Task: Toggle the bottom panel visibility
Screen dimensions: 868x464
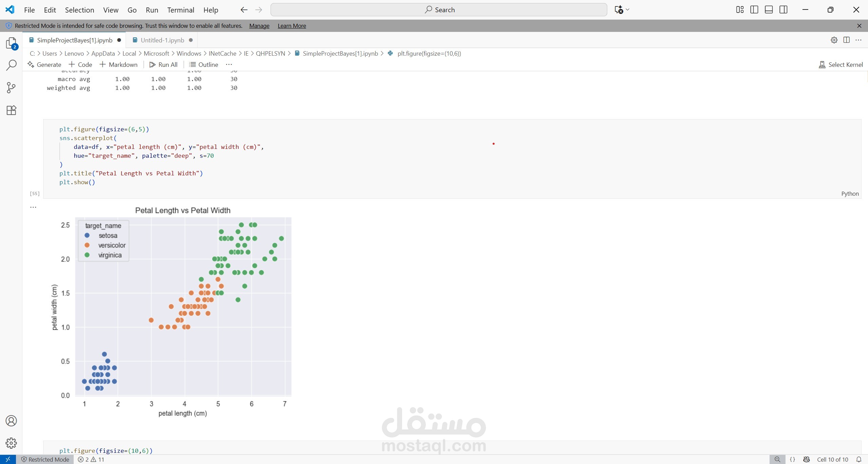Action: (x=769, y=10)
